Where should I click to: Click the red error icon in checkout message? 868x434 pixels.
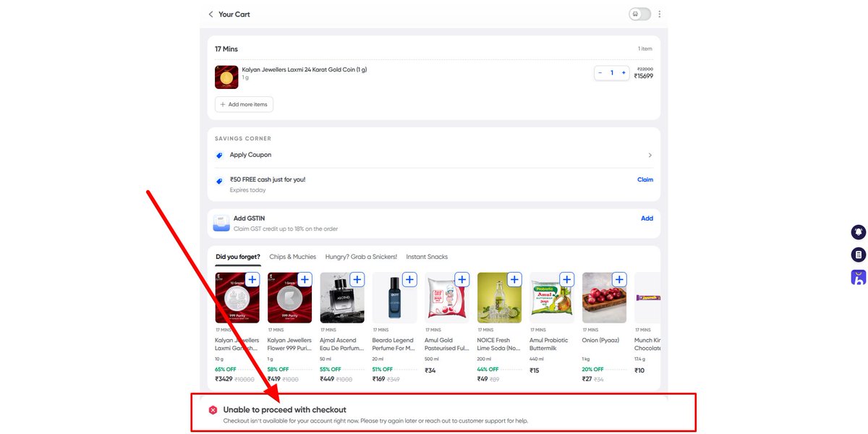pos(213,410)
